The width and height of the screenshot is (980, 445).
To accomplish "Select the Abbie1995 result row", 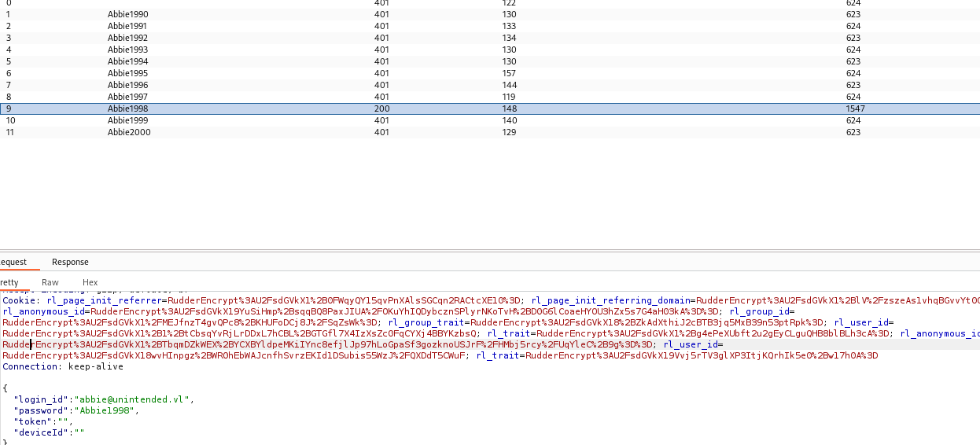I will [x=127, y=73].
